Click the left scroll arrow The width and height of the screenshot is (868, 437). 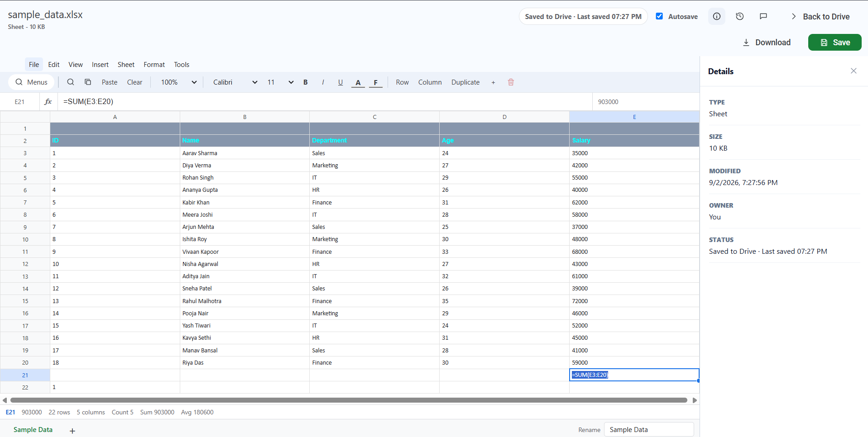(x=5, y=400)
